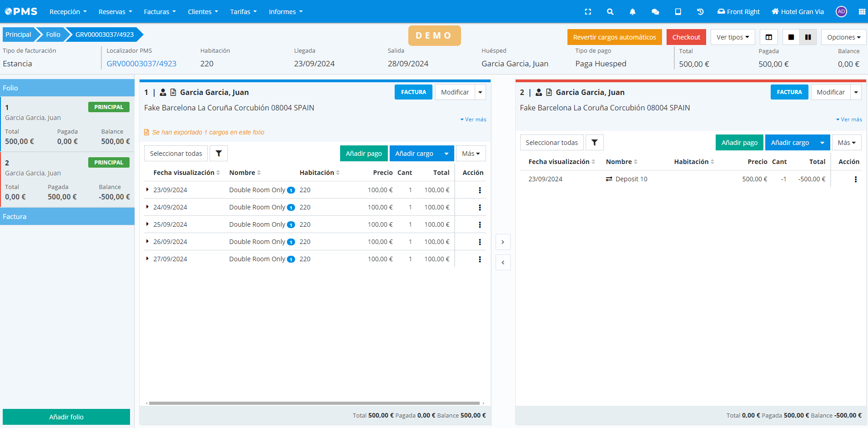Open search with the magnifier icon
This screenshot has height=428, width=868.
[x=610, y=12]
